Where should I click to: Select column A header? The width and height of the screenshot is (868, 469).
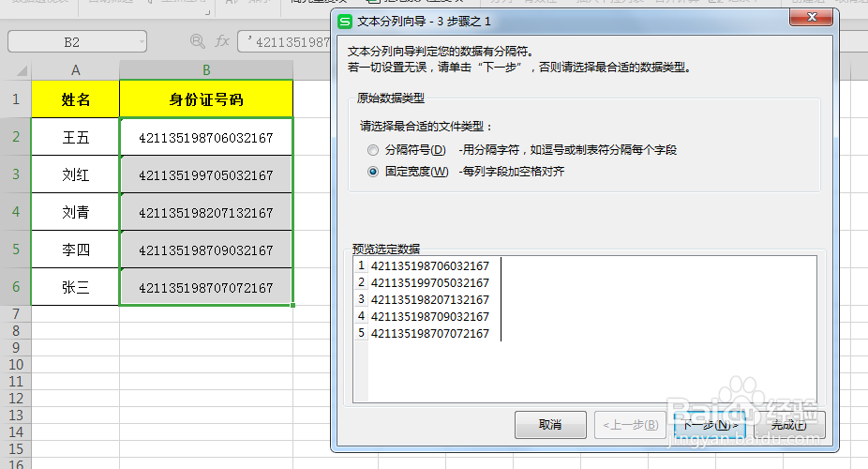[x=75, y=70]
